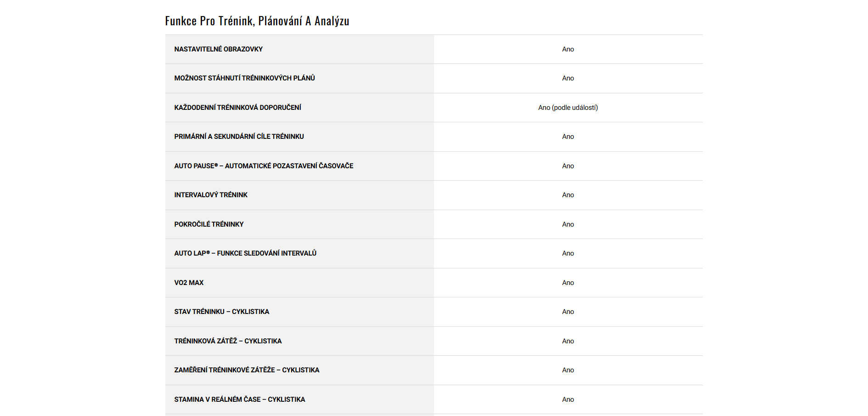Click the 'VO2 Max' row label

(x=189, y=283)
